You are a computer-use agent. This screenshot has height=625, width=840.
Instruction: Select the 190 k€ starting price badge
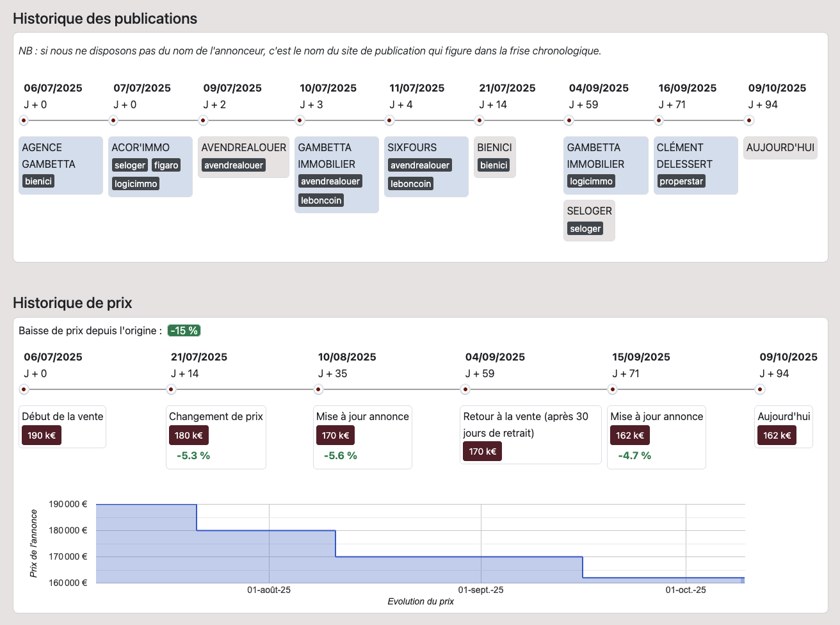pyautogui.click(x=41, y=435)
